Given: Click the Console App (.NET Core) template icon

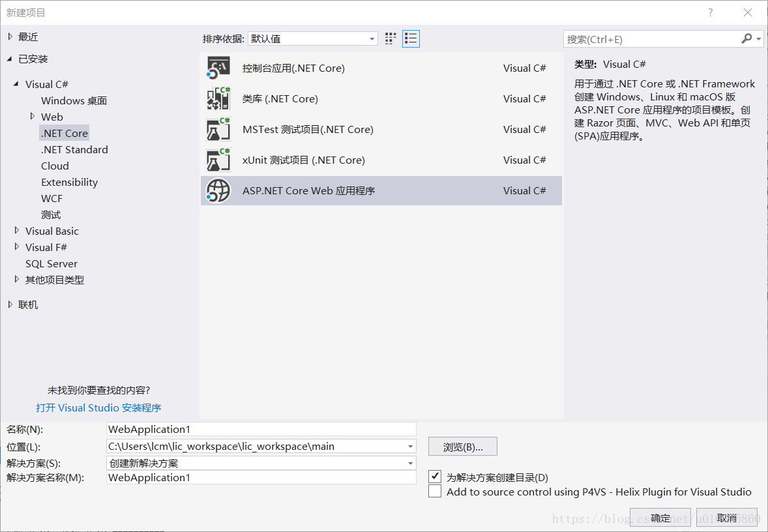Looking at the screenshot, I should [x=218, y=68].
